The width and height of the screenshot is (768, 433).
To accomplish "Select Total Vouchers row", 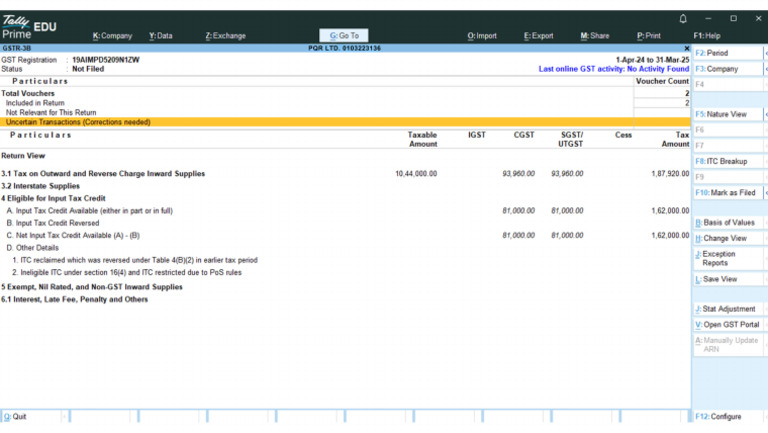I will (345, 93).
